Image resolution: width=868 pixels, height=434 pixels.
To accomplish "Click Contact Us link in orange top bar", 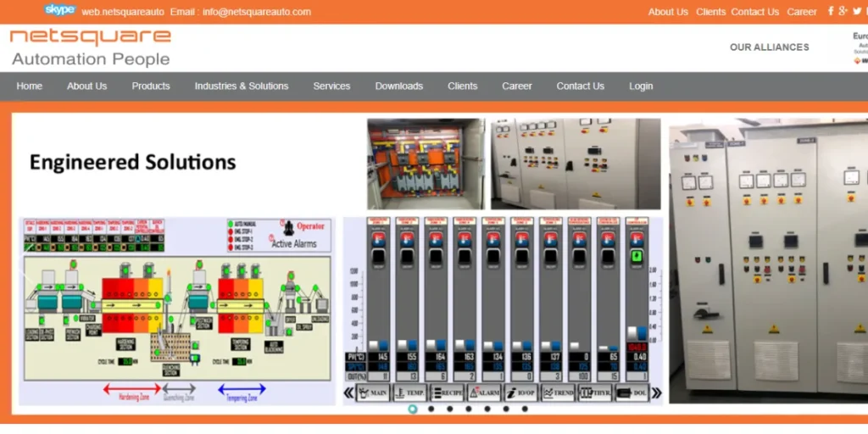I will coord(755,12).
